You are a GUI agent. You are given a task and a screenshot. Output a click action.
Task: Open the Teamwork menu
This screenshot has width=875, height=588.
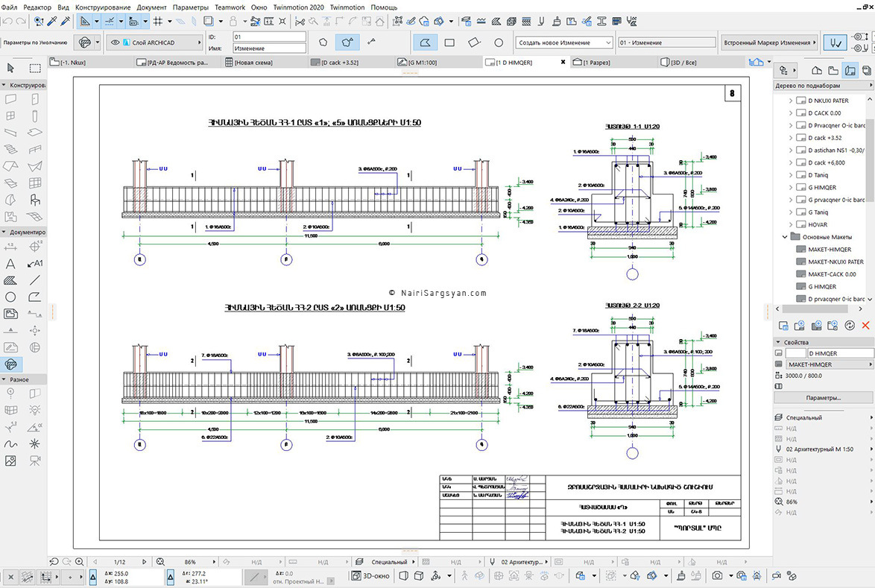coord(230,7)
